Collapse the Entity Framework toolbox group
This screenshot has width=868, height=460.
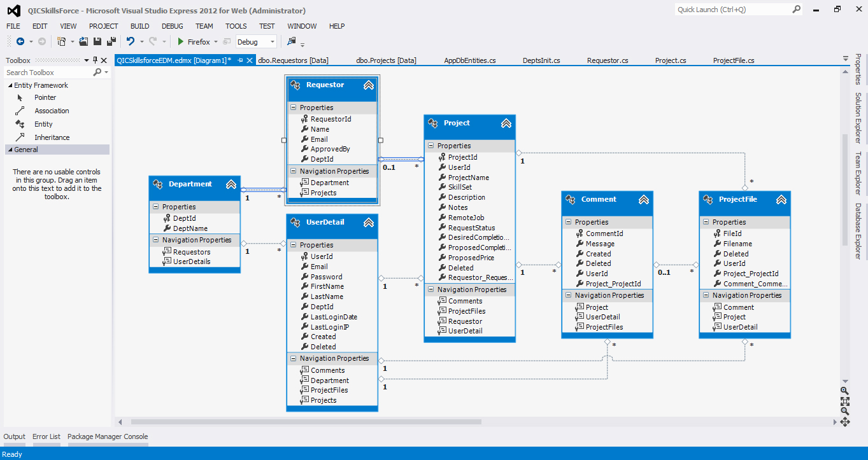point(10,85)
